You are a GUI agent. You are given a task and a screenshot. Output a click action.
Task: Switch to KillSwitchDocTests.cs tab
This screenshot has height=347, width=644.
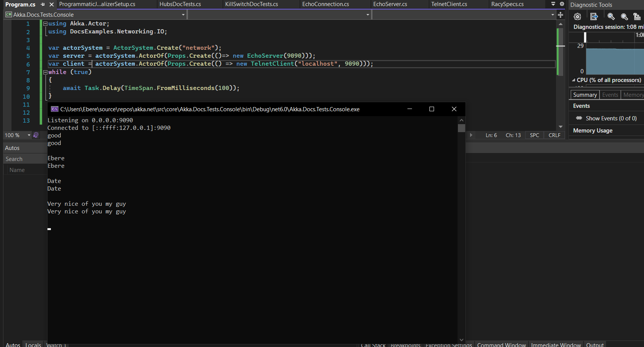[x=251, y=4]
